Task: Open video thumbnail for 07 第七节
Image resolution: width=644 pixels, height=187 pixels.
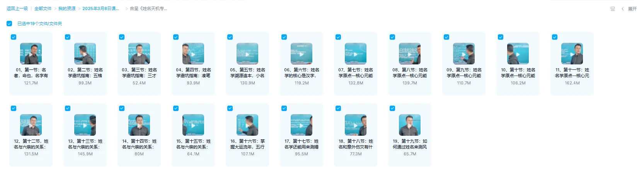Action: point(356,54)
